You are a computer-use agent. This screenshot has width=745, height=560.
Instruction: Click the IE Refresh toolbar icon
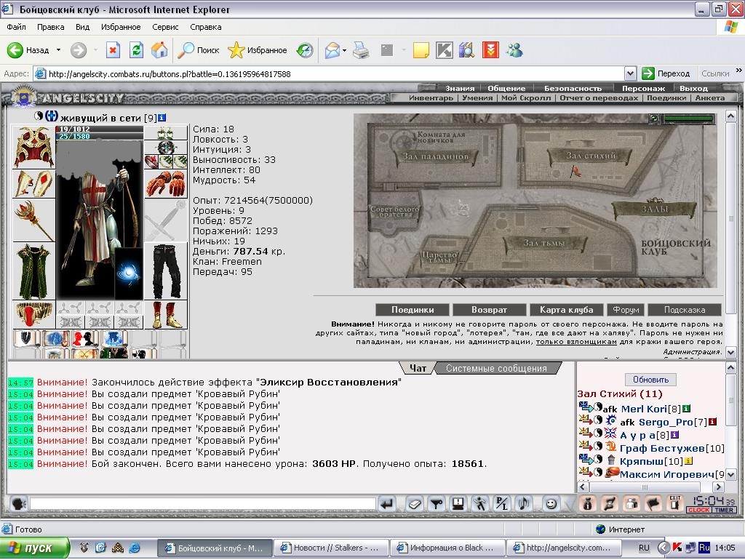coord(136,50)
